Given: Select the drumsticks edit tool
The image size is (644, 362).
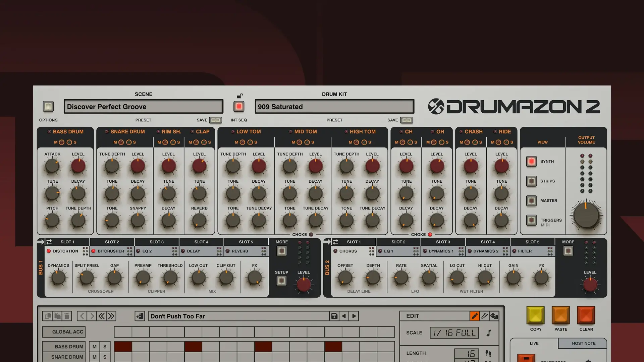Looking at the screenshot, I should pyautogui.click(x=484, y=316).
